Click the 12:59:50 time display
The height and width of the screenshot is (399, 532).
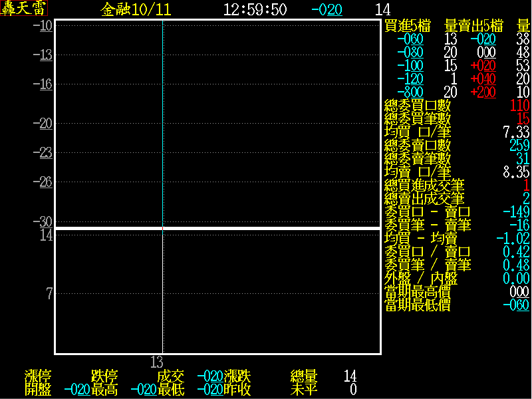pyautogui.click(x=255, y=9)
